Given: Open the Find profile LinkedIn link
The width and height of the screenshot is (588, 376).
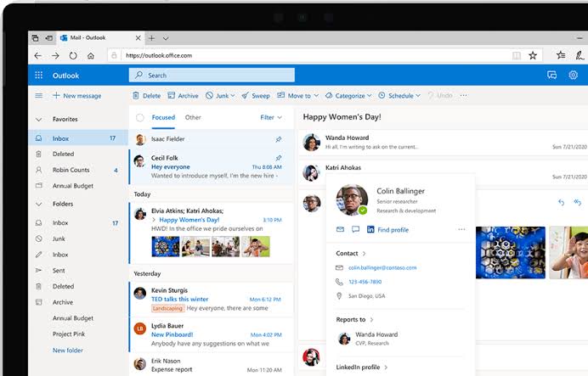Looking at the screenshot, I should (x=392, y=229).
